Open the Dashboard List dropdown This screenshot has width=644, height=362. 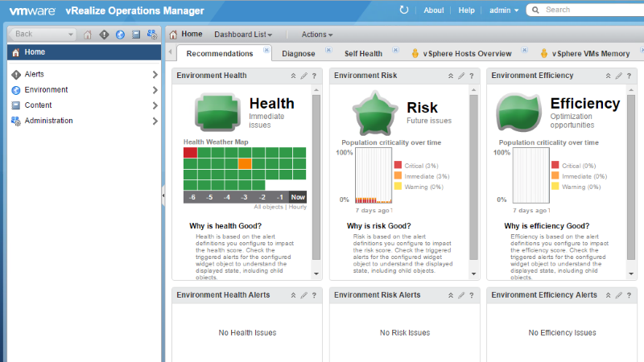tap(243, 35)
